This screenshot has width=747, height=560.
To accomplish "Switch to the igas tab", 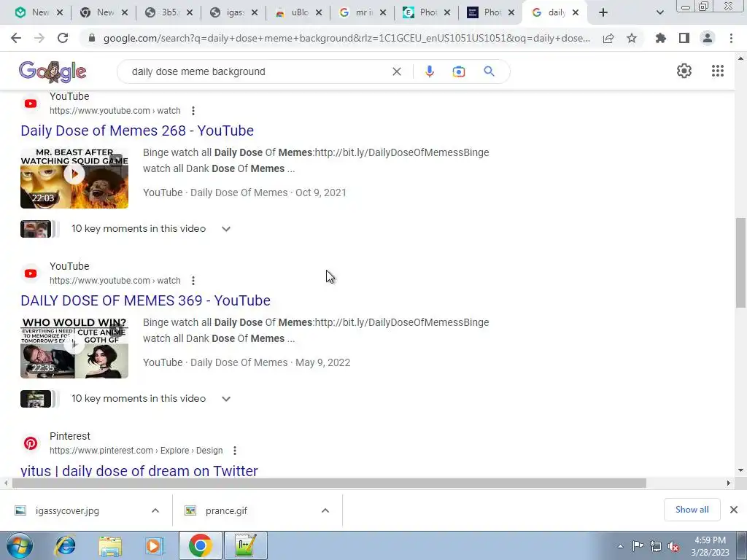I will tap(233, 12).
